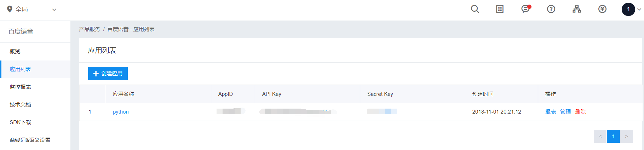The image size is (644, 150).
Task: Expand the 全局 region dropdown
Action: 54,10
